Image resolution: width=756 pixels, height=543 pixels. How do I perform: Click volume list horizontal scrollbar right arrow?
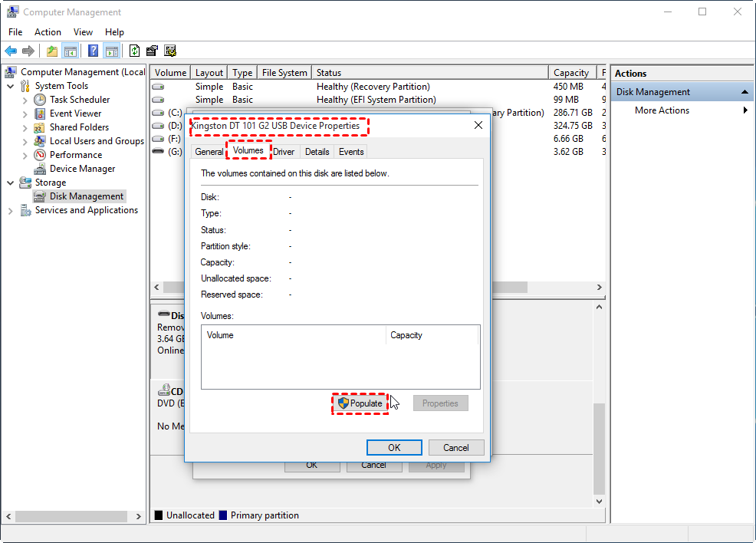click(x=600, y=288)
